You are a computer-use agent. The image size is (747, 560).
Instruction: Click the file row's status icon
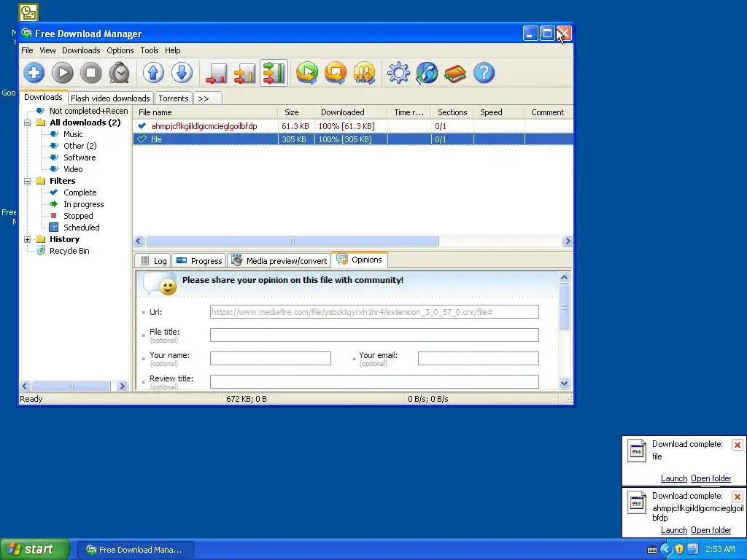coord(142,139)
